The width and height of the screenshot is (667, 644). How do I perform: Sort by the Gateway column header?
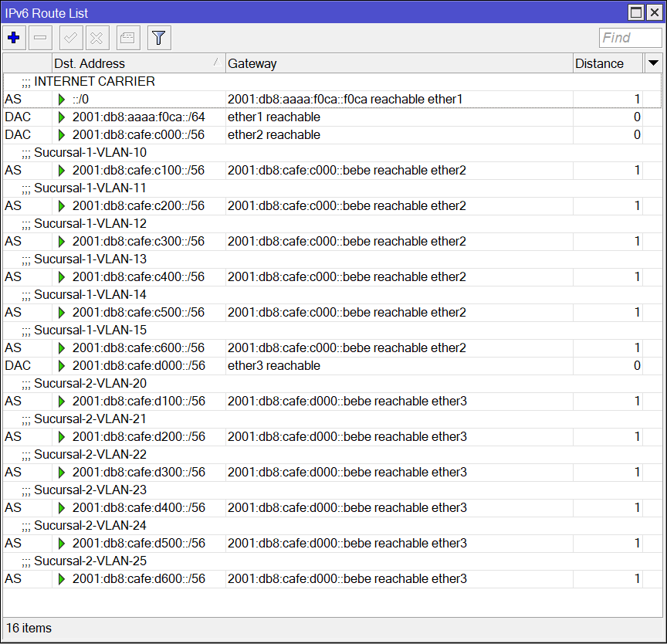point(398,63)
